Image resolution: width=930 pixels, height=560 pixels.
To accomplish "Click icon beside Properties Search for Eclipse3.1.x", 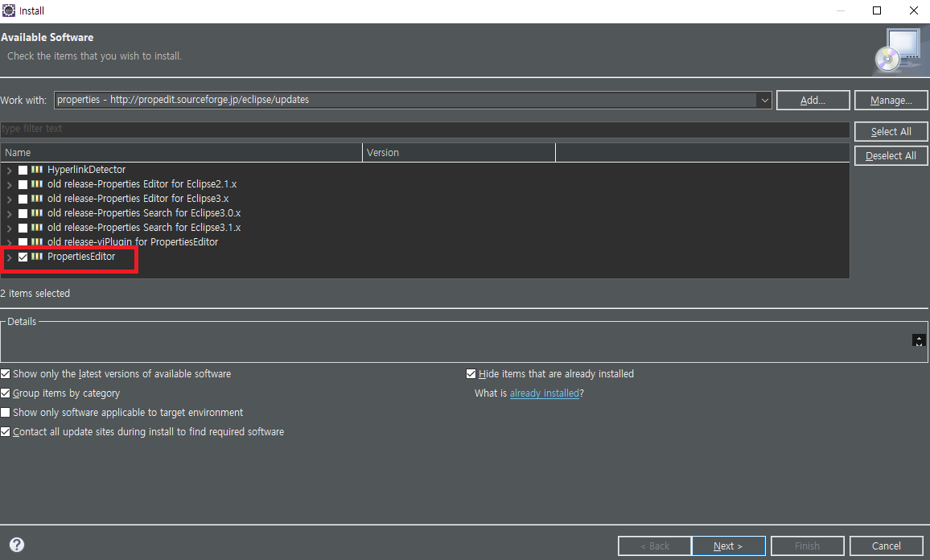I will [x=37, y=227].
